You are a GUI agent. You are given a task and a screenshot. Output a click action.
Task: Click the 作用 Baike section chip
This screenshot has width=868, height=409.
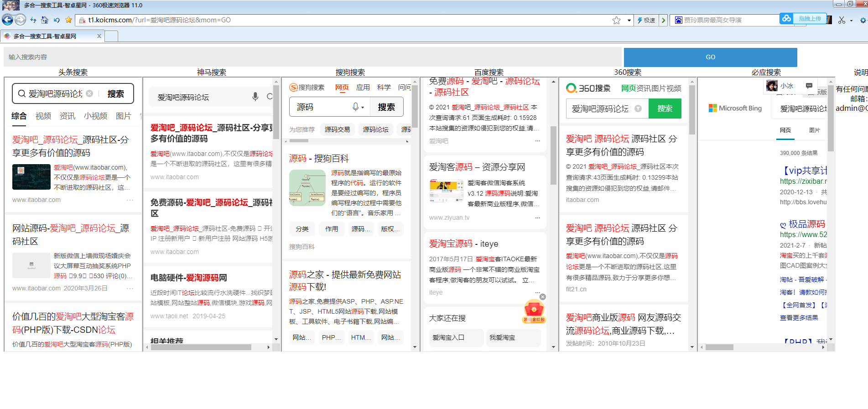tap(332, 229)
